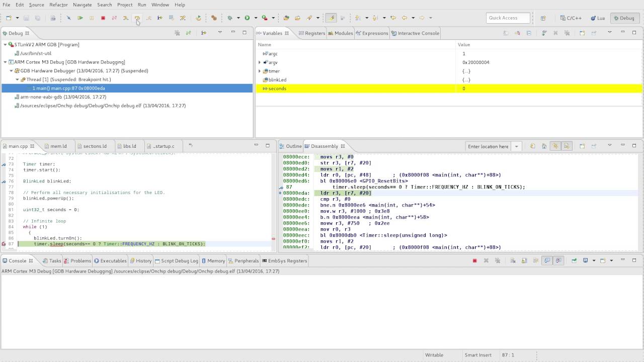Viewport: 644px width, 362px height.
Task: Open the Outline tab
Action: click(x=291, y=146)
